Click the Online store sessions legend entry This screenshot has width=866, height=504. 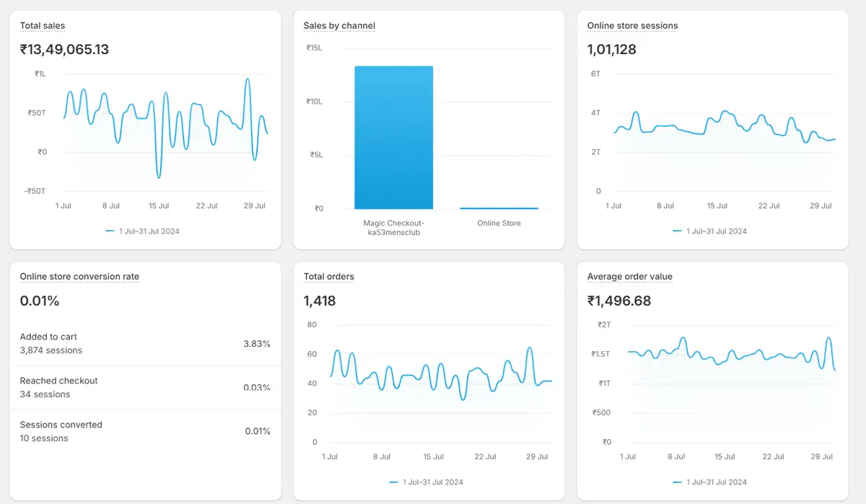[709, 231]
